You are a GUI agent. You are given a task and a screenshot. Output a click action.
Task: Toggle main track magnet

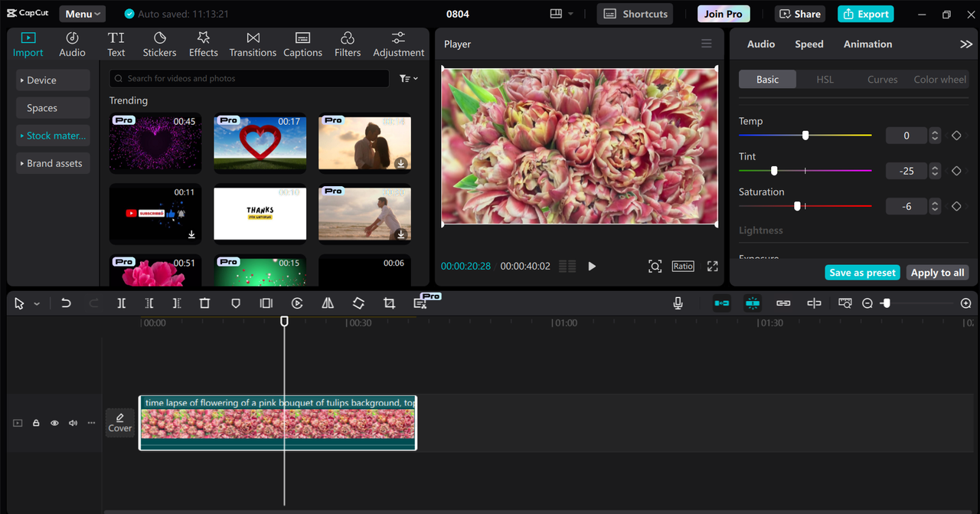722,303
